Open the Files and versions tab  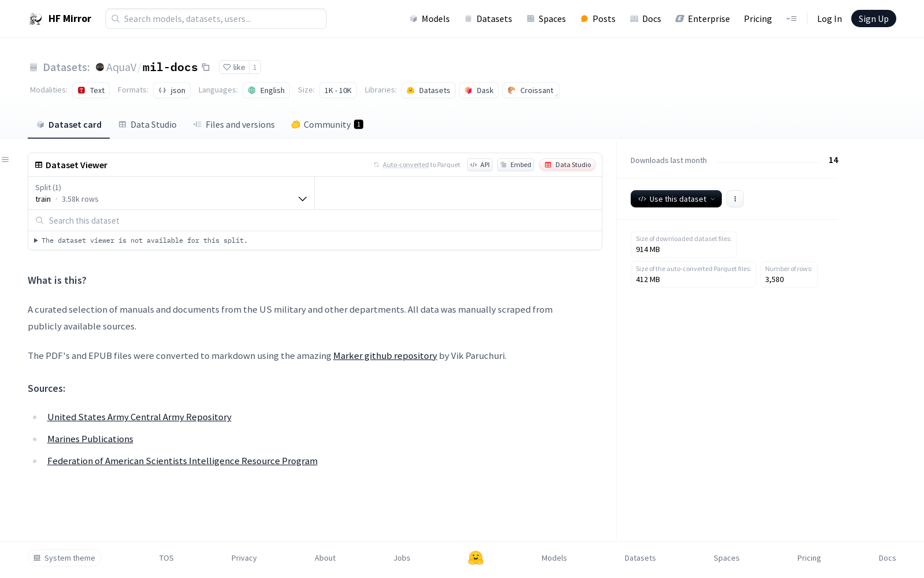coord(234,125)
